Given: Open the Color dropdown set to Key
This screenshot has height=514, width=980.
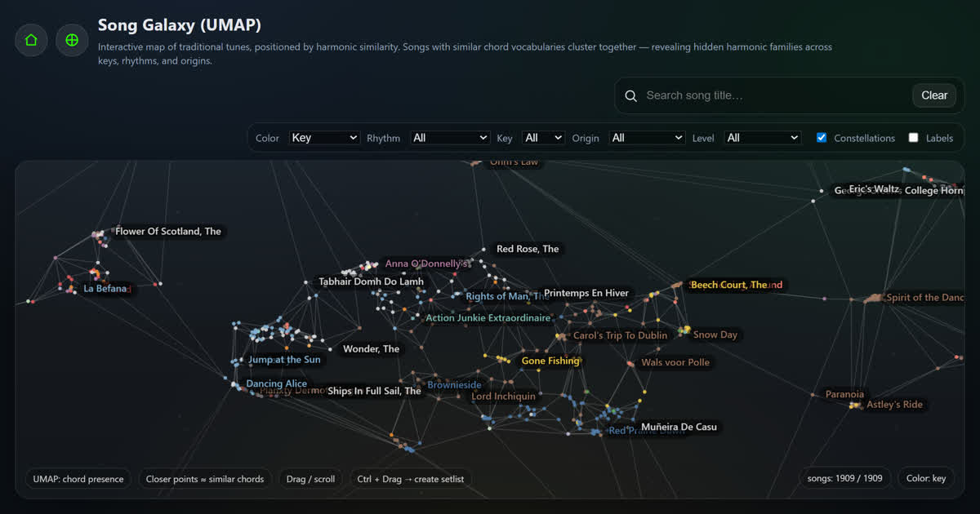Looking at the screenshot, I should click(324, 137).
